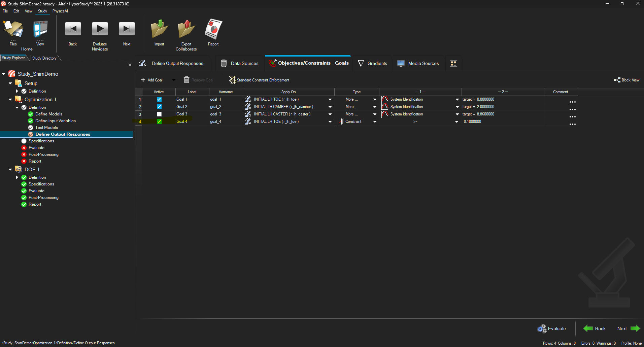Collapse the Study_ShimDemo tree root

coord(4,74)
